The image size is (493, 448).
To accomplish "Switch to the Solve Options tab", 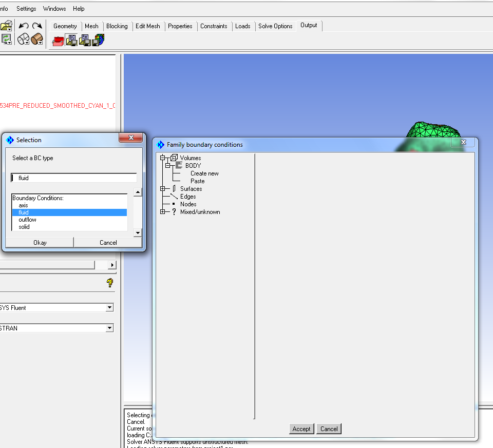I will 275,26.
